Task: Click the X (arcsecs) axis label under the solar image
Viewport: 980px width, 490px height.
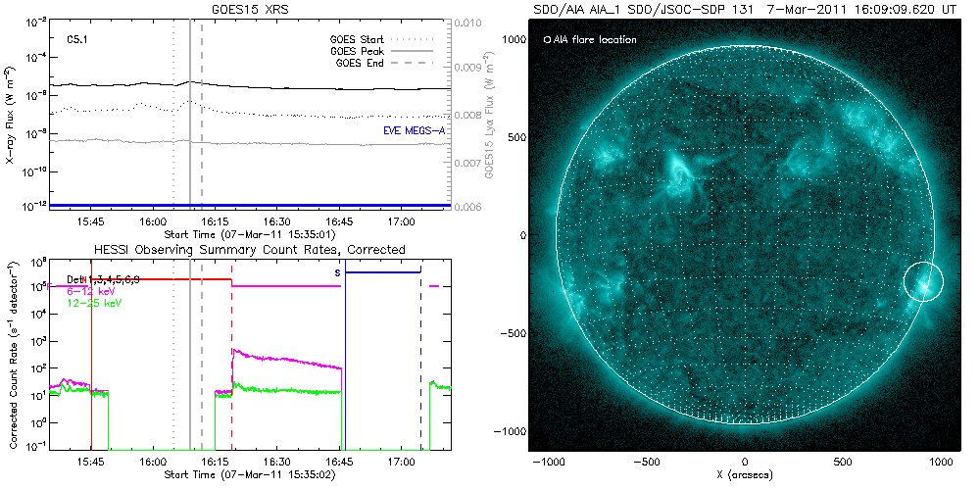Action: pyautogui.click(x=745, y=475)
